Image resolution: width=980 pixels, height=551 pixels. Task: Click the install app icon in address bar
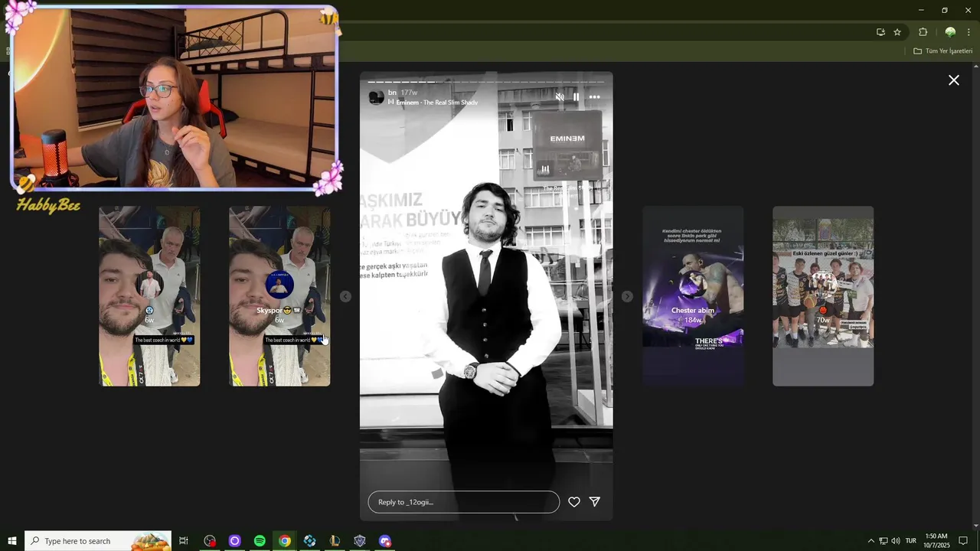pyautogui.click(x=880, y=32)
